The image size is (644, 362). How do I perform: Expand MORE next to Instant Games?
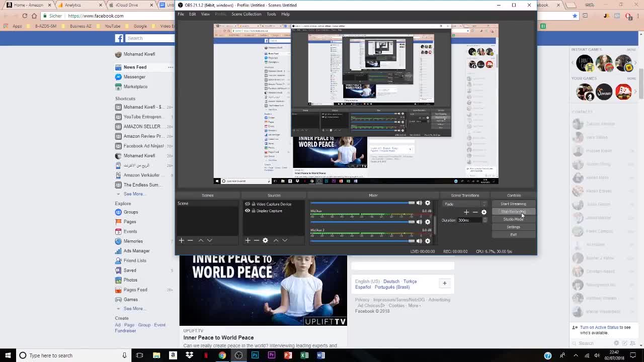[x=631, y=50]
